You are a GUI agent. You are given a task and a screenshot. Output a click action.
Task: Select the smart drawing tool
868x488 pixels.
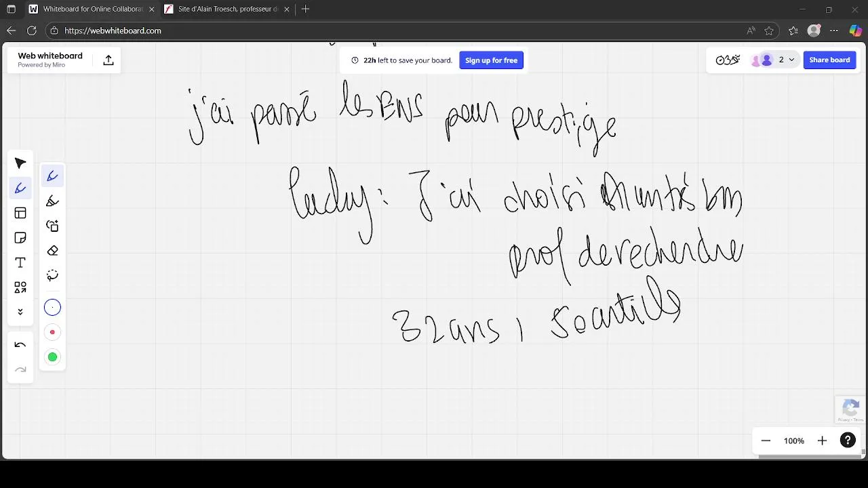52,226
